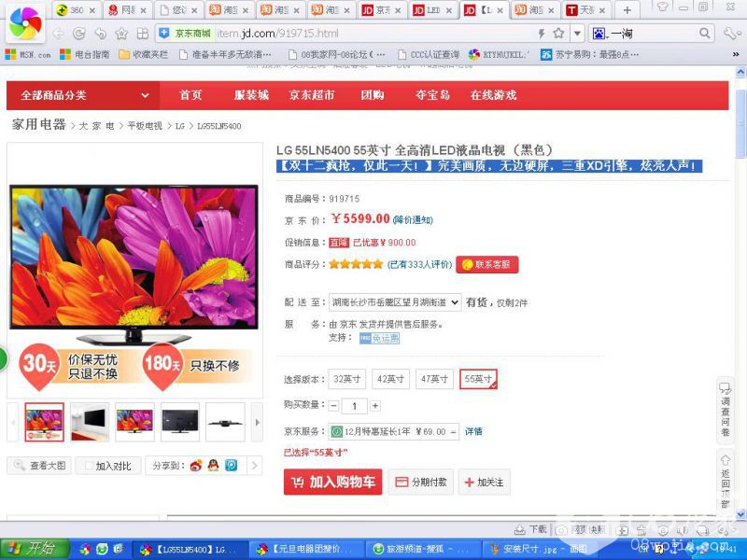
Task: Click the browser back arrow button
Action: point(58,34)
